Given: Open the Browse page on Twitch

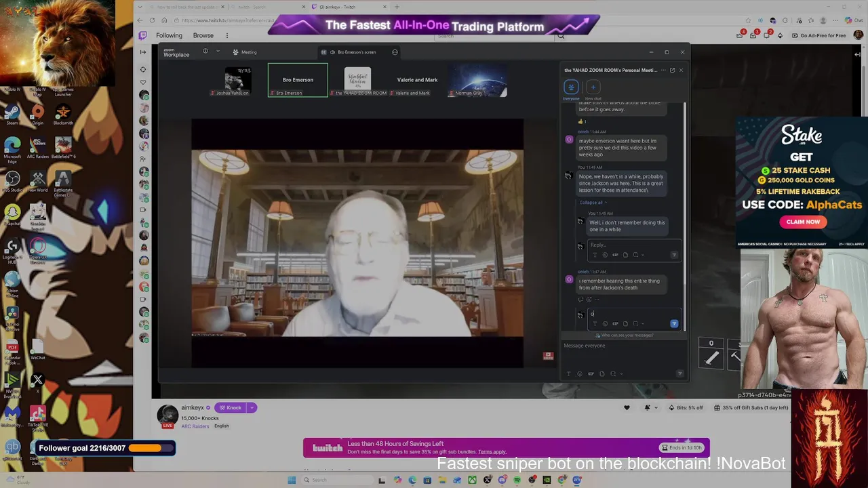Looking at the screenshot, I should pyautogui.click(x=203, y=35).
